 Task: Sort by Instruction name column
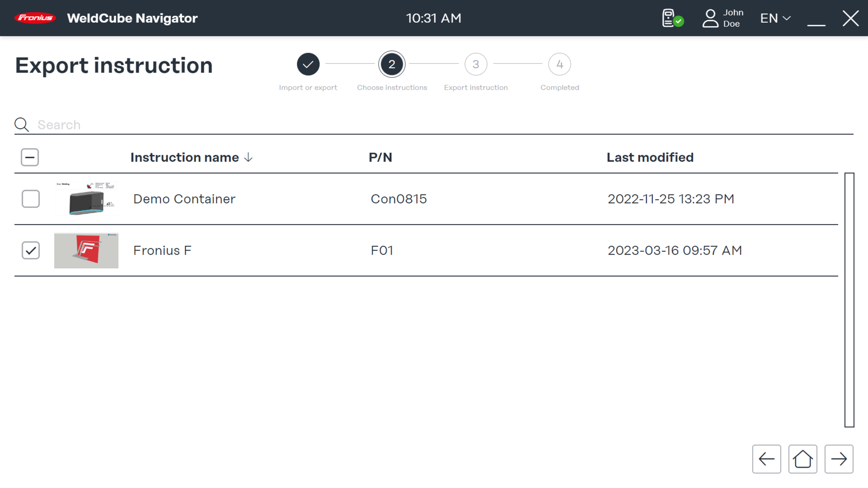tap(185, 157)
